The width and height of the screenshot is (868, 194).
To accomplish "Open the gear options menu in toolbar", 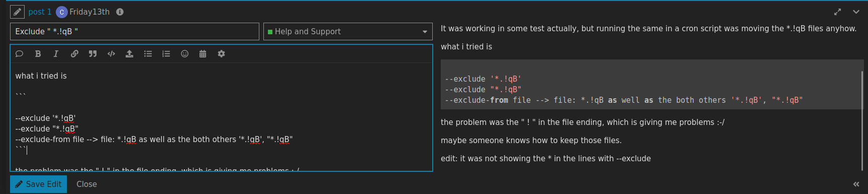I will tap(221, 54).
